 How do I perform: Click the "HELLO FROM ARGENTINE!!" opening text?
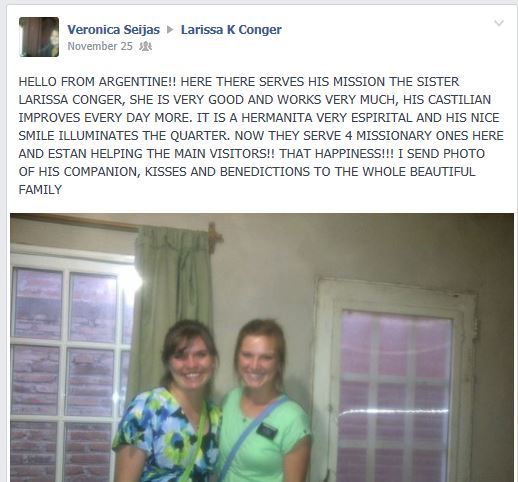tap(97, 82)
